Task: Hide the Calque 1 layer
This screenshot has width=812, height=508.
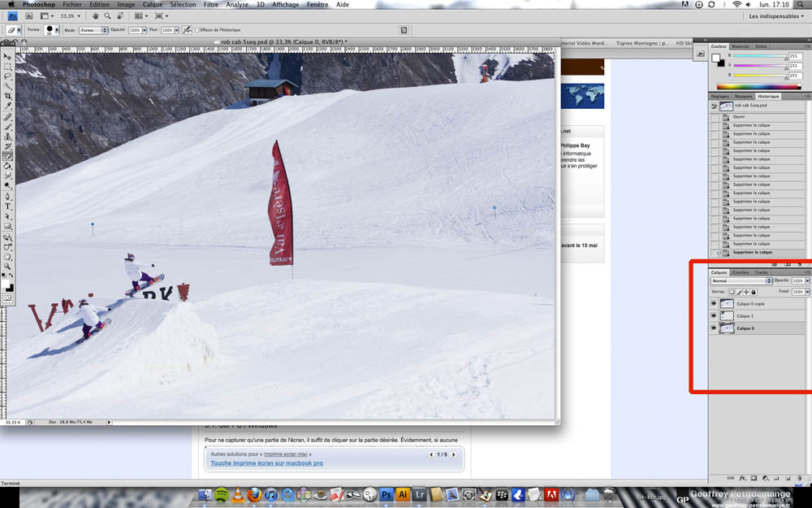Action: (x=714, y=315)
